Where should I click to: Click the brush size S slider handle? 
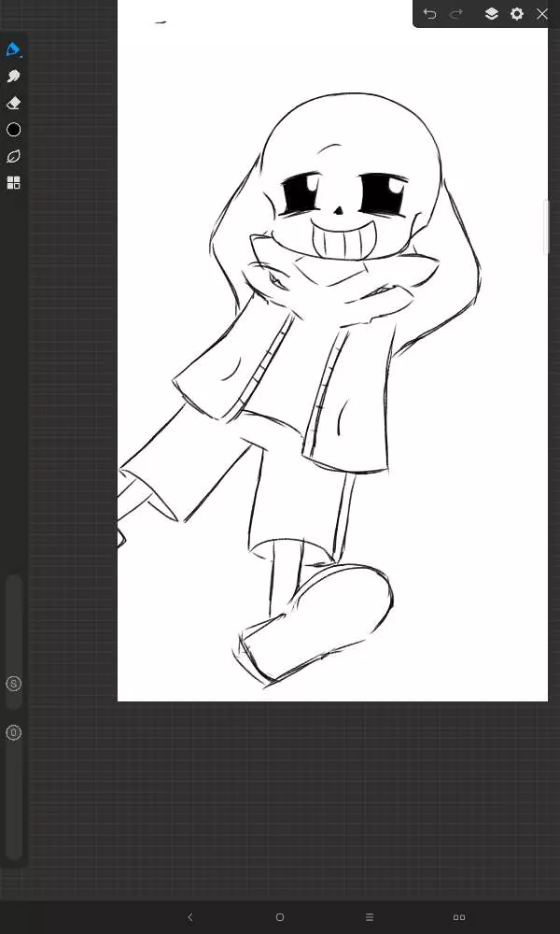[x=14, y=684]
